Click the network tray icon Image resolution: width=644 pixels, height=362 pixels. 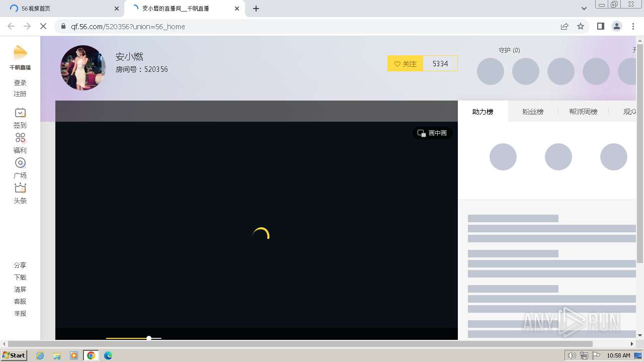click(x=584, y=355)
